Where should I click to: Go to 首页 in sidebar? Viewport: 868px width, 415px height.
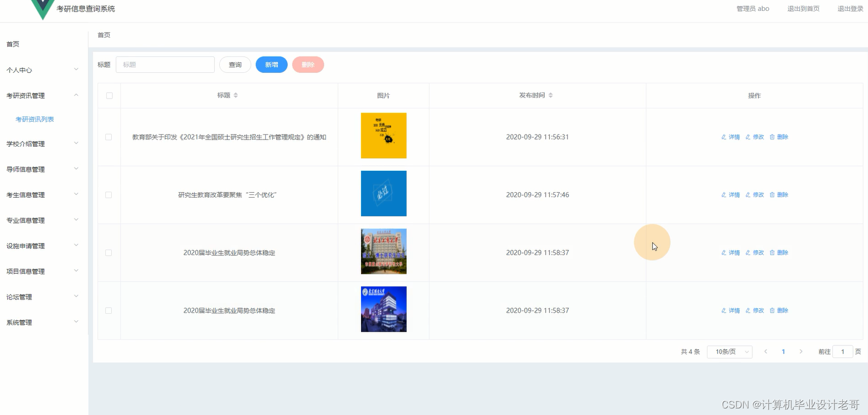click(x=13, y=44)
